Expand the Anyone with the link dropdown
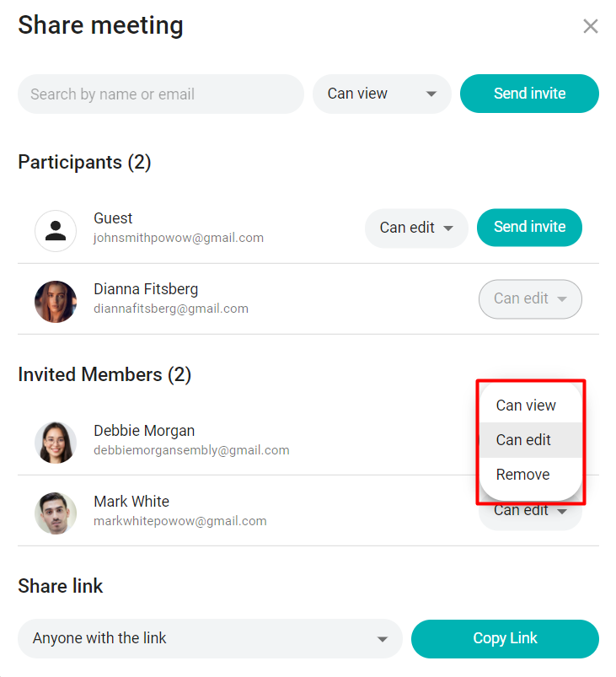This screenshot has width=616, height=677. pyautogui.click(x=209, y=638)
